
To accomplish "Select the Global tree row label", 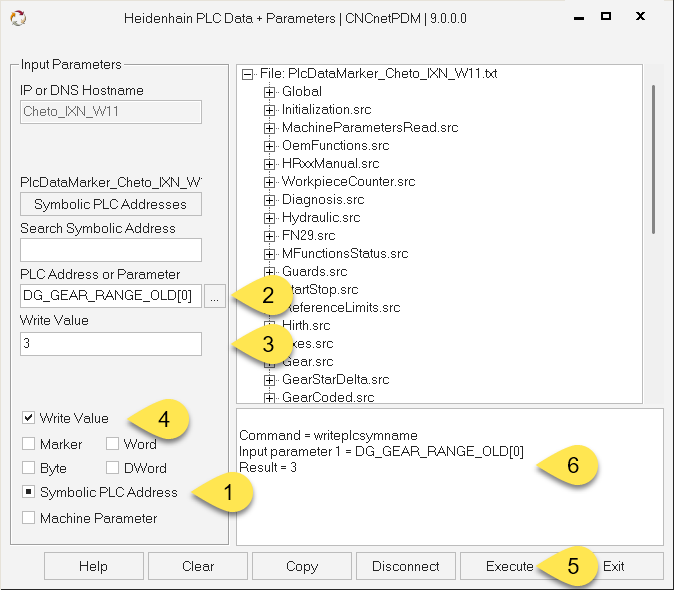I will 302,92.
